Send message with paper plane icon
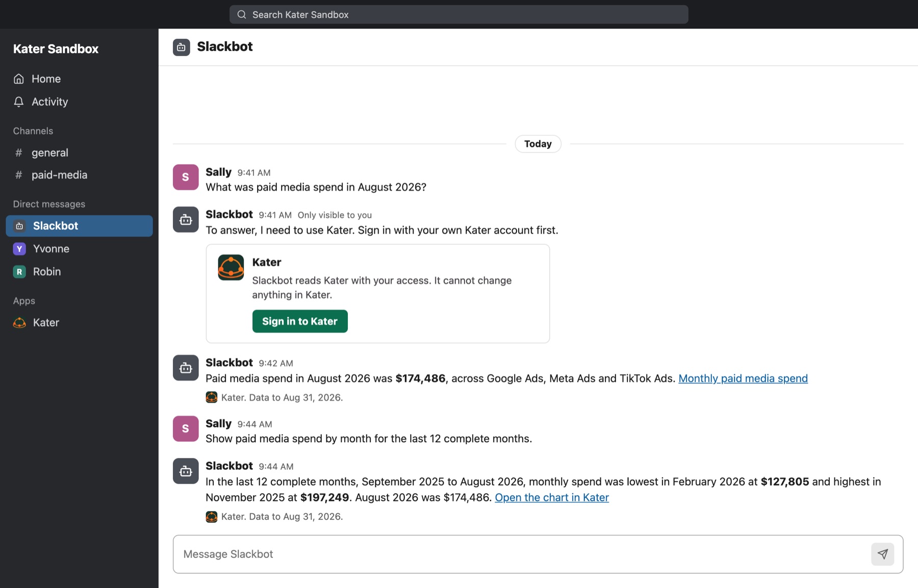The height and width of the screenshot is (588, 918). click(x=883, y=554)
